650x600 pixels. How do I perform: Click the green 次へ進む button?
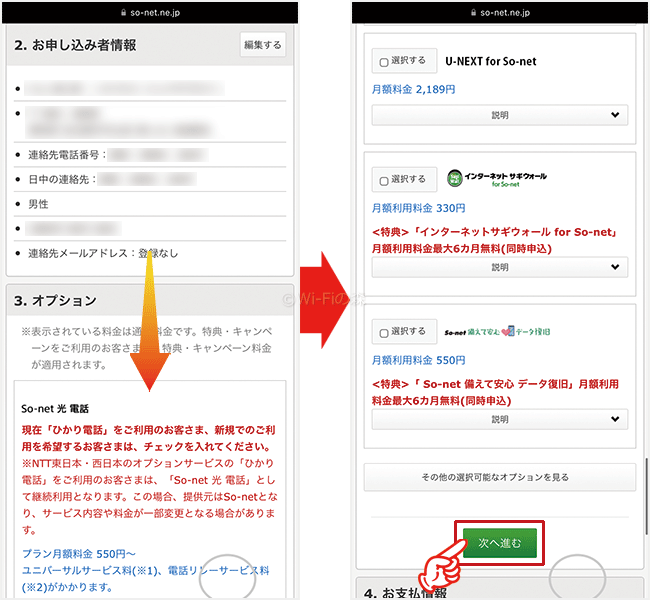[x=500, y=543]
